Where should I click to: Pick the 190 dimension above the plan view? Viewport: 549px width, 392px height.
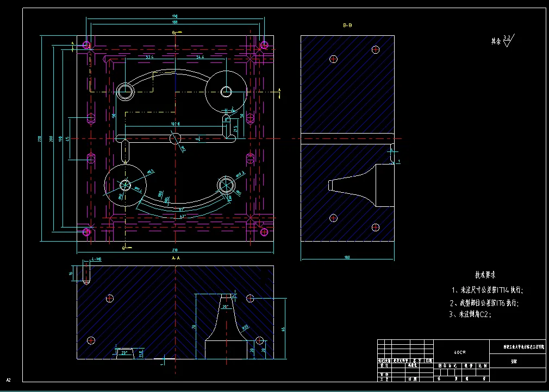click(x=174, y=16)
